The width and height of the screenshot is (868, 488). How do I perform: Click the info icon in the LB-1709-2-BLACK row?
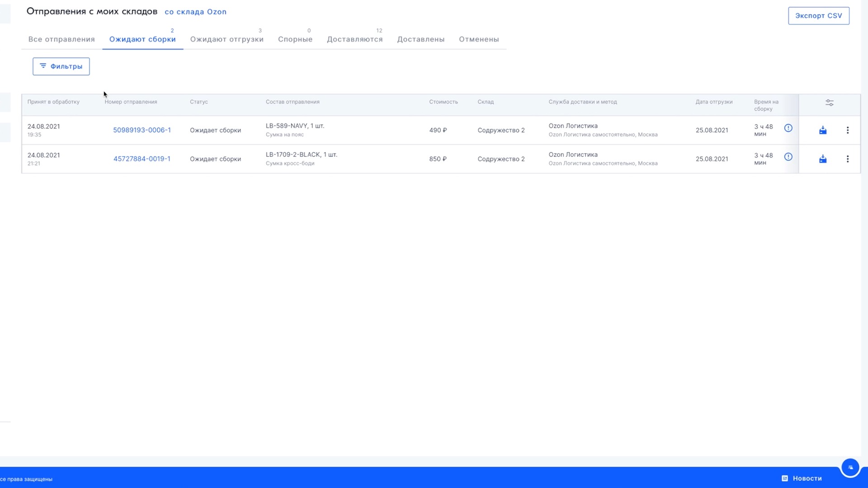pos(788,157)
